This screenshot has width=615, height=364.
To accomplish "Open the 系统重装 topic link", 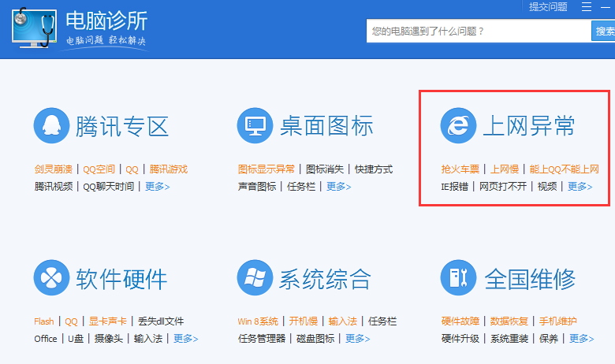I will point(509,339).
